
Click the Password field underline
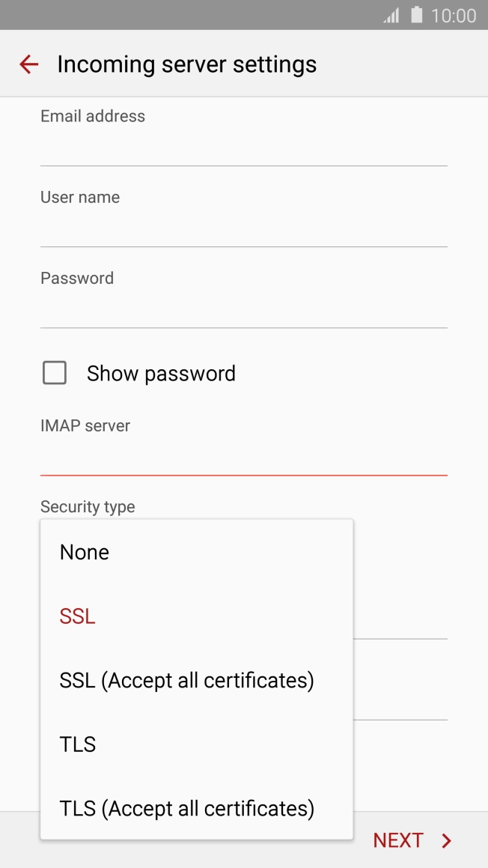tap(243, 326)
